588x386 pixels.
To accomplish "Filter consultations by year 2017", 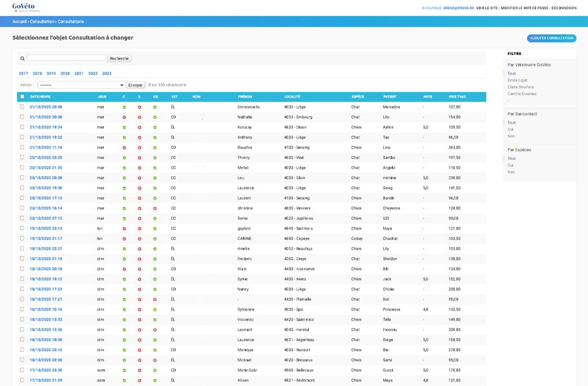I will [x=24, y=74].
